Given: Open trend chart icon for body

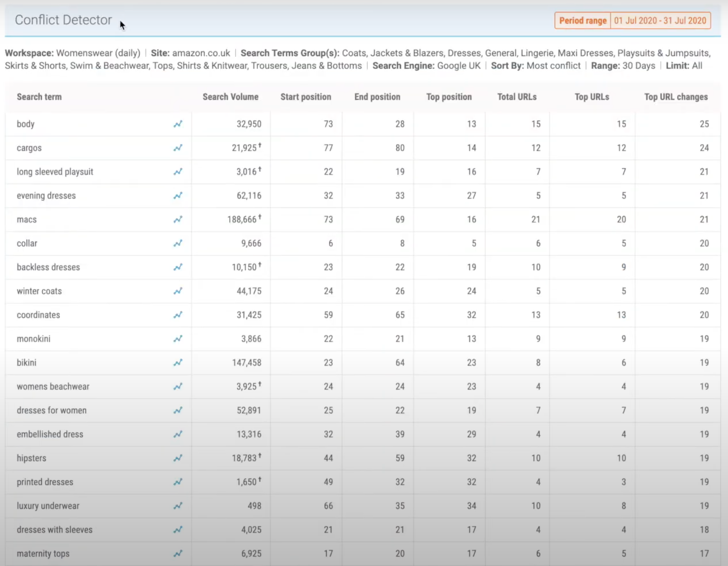Looking at the screenshot, I should point(178,124).
